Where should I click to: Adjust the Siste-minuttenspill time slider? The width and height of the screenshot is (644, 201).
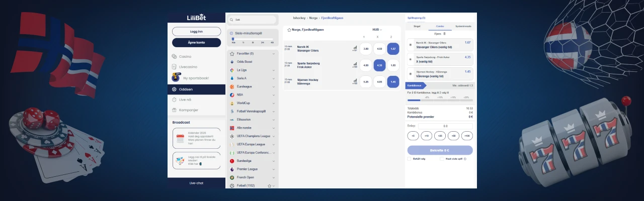tap(233, 39)
